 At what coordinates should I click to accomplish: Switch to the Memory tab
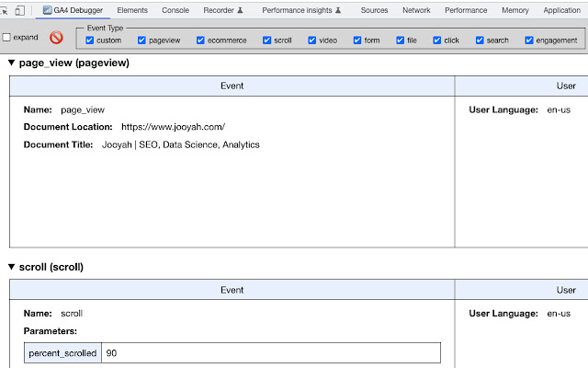pos(515,10)
